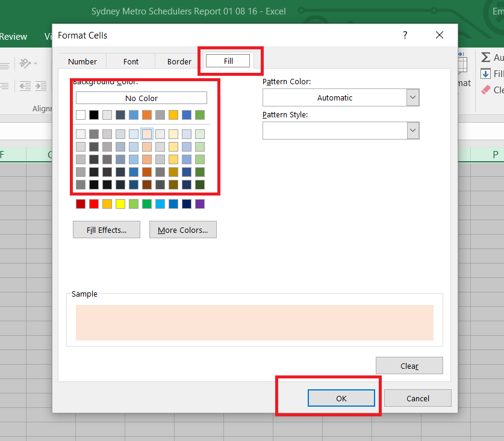Pick the green theme color swatch
Image resolution: width=504 pixels, height=441 pixels.
pyautogui.click(x=200, y=115)
